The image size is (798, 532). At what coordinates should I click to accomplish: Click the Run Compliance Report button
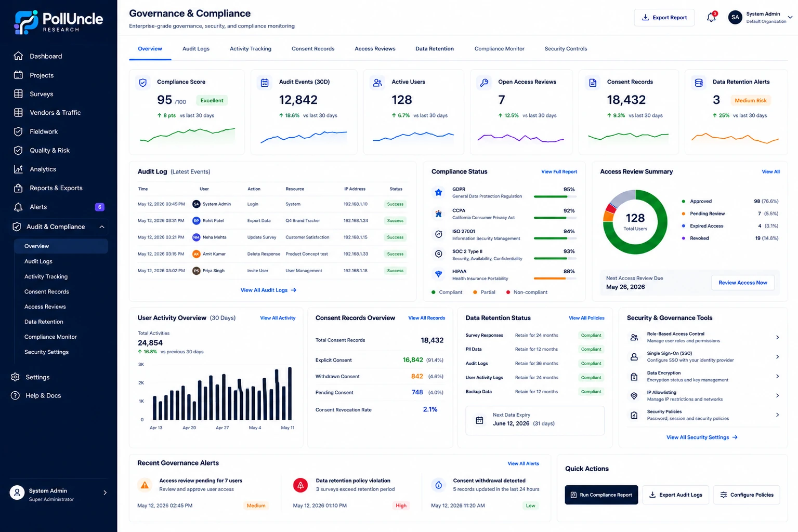point(601,495)
